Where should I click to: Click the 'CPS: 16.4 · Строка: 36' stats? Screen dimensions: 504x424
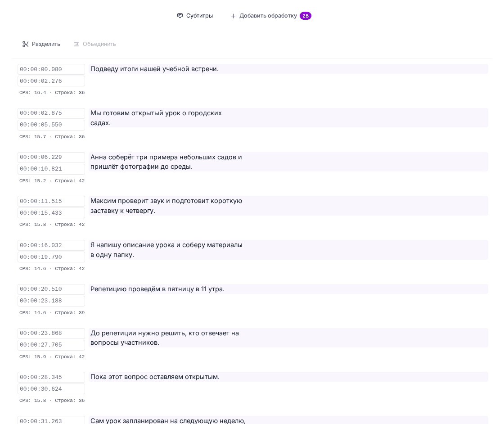(52, 93)
